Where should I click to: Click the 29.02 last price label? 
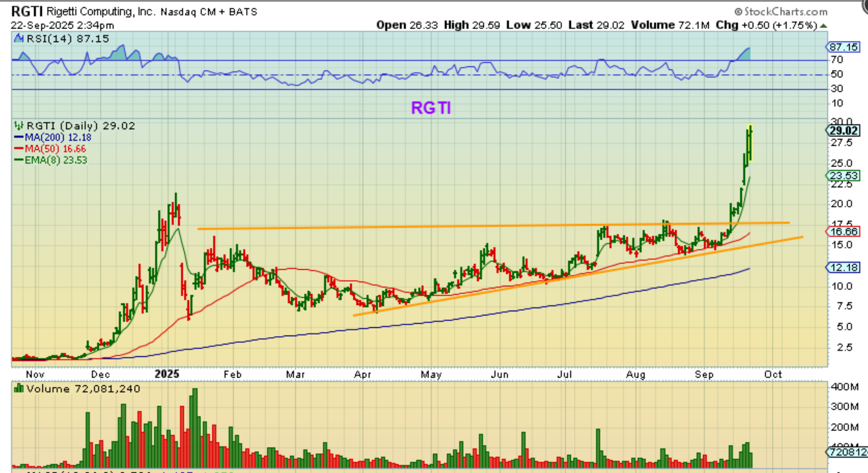click(843, 130)
